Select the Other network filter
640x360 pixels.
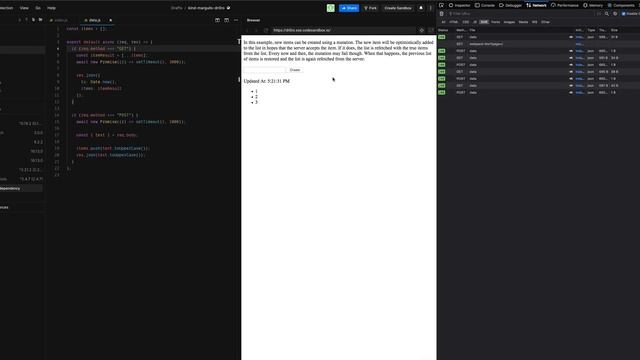pyautogui.click(x=545, y=22)
